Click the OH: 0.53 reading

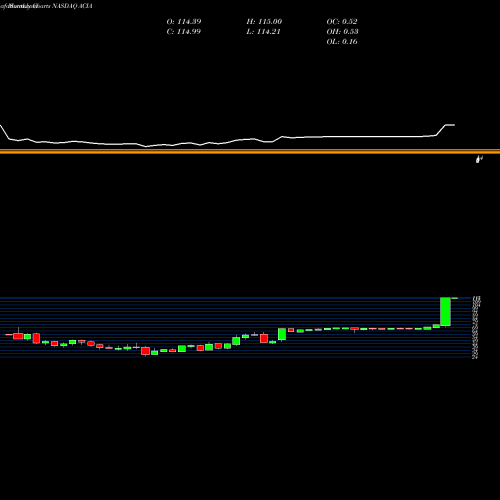[x=342, y=32]
